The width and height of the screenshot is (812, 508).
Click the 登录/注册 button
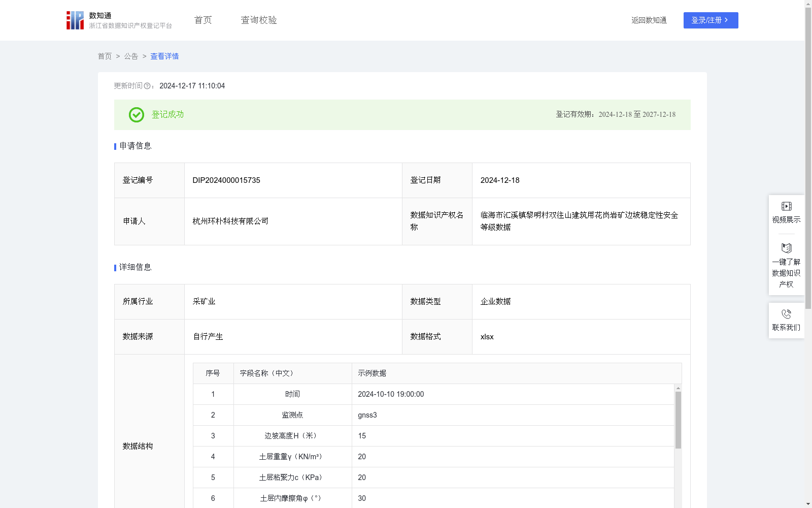[710, 20]
